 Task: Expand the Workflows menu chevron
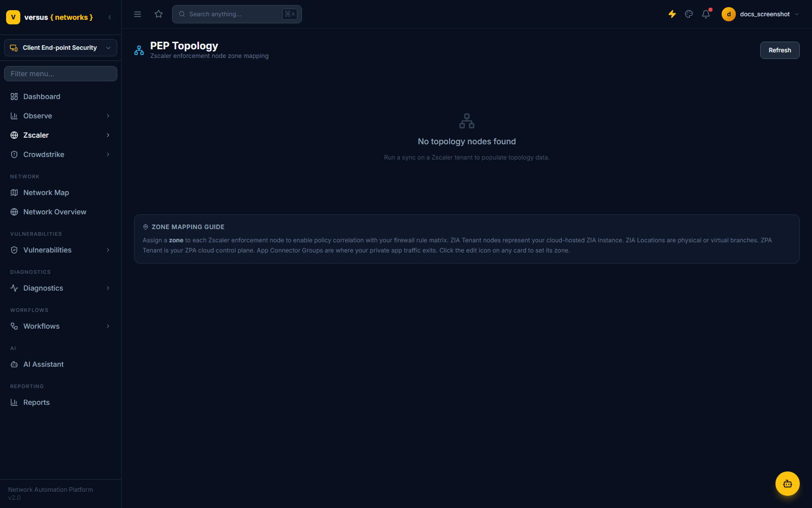coord(108,326)
